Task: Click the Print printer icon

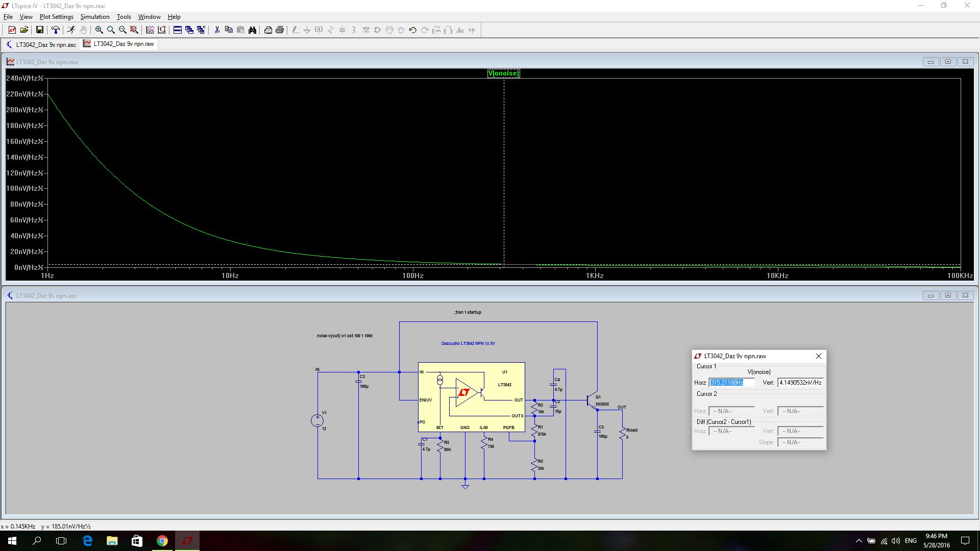Action: click(280, 30)
